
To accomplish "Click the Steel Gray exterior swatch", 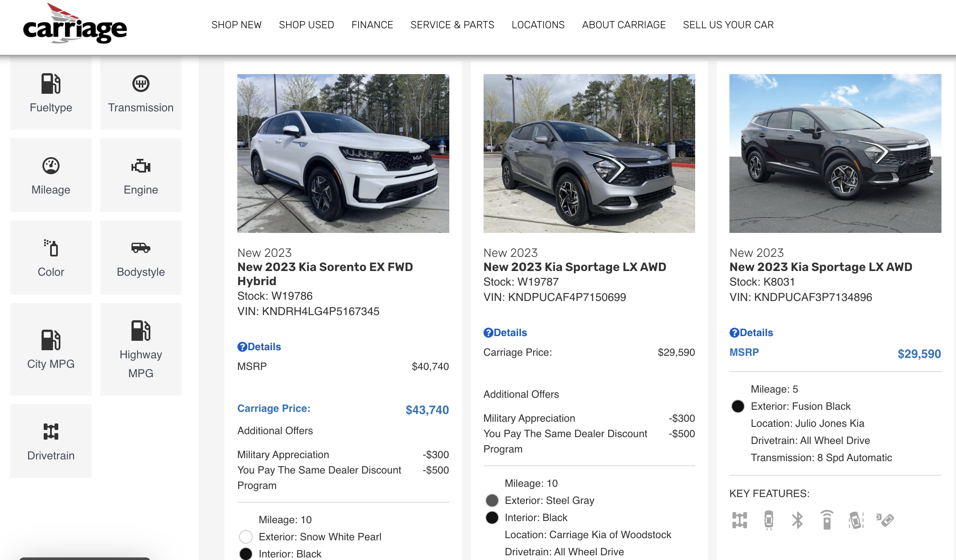I will [x=492, y=500].
